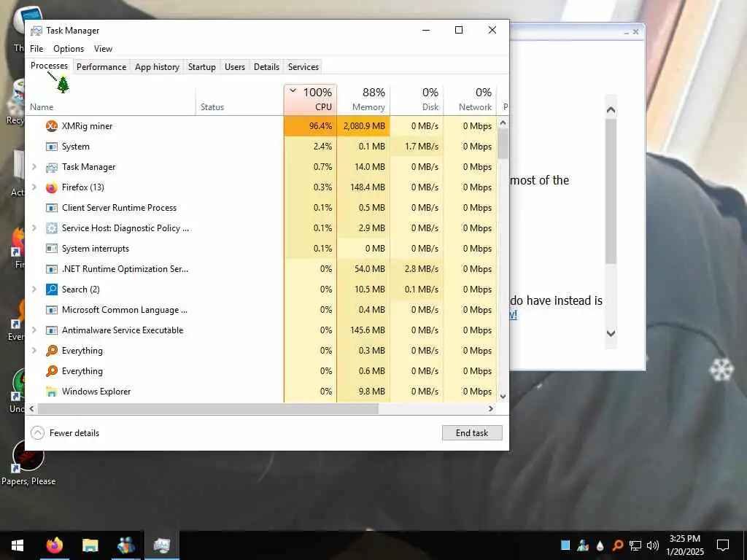Click the Task Manager title bar icon
This screenshot has width=747, height=560.
(x=36, y=31)
